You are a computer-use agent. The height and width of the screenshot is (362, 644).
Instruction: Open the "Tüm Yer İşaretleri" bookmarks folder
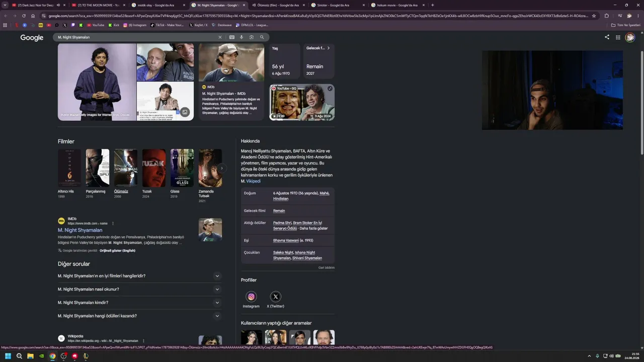pos(626,25)
